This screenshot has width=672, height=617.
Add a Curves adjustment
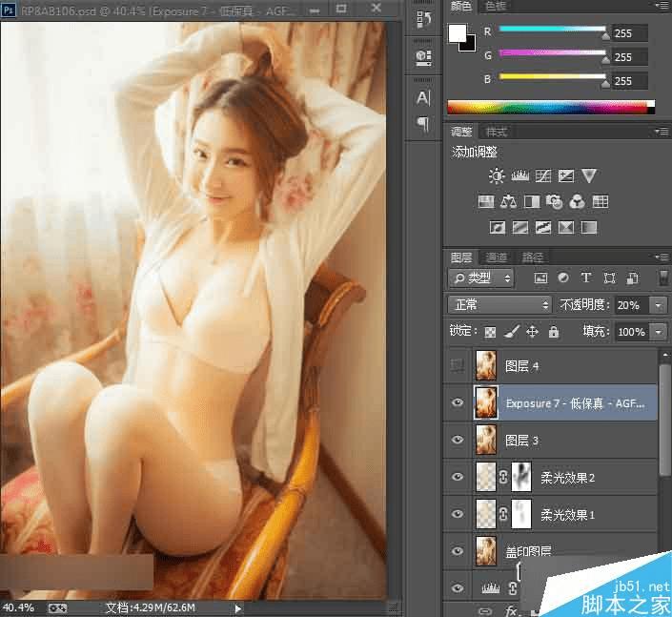tap(543, 175)
